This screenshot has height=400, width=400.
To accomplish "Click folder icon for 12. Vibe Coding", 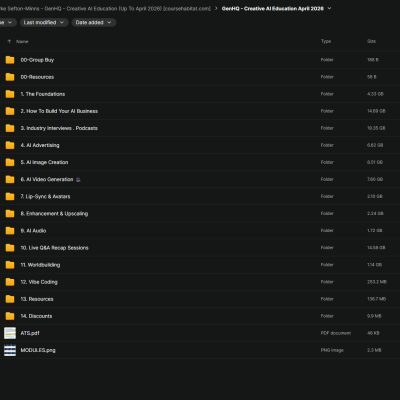I will click(x=10, y=282).
